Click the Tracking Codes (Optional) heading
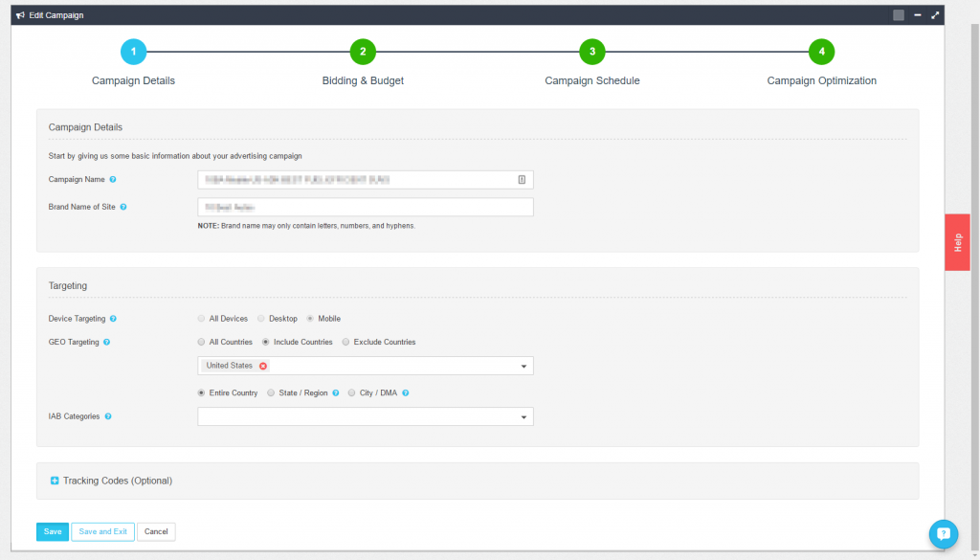980x560 pixels. point(118,481)
